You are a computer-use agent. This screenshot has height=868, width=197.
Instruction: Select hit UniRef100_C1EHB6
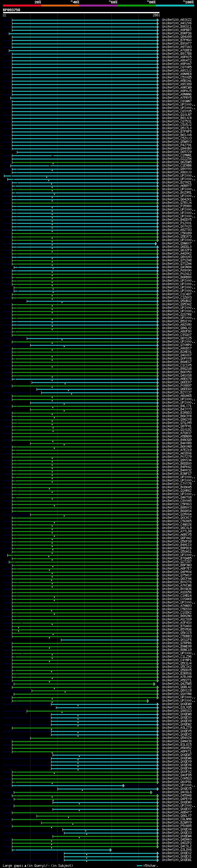tap(177, 165)
